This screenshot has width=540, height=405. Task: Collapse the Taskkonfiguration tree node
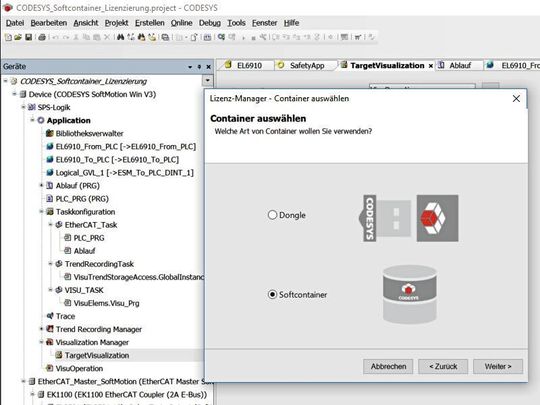tap(41, 211)
